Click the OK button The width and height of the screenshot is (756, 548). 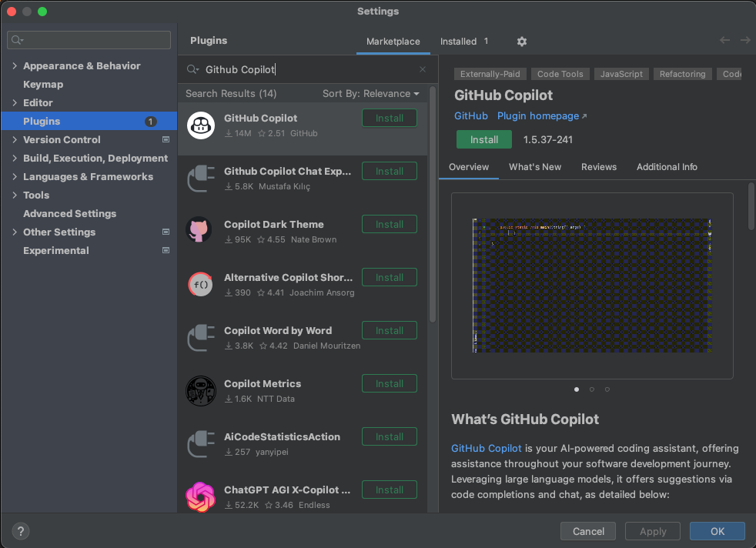(718, 531)
